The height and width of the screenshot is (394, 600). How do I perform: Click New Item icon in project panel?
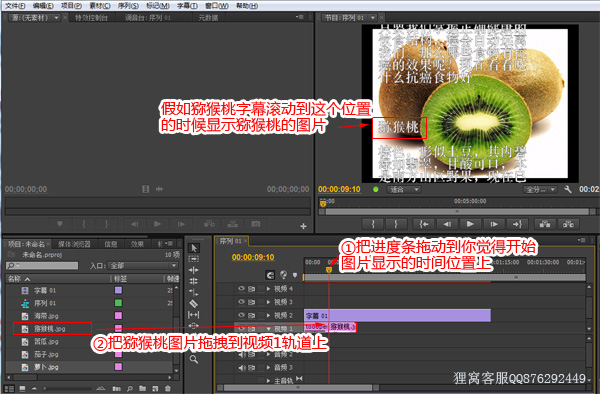[x=155, y=389]
